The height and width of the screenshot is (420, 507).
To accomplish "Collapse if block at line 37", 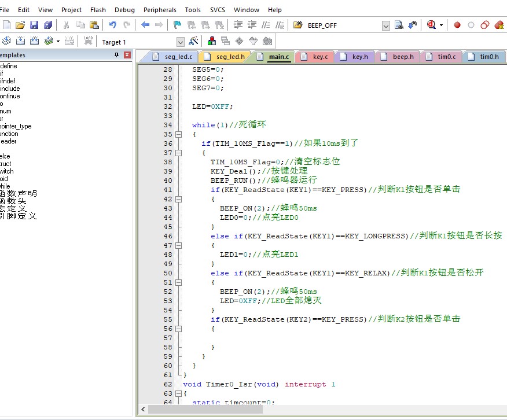I will (x=178, y=153).
